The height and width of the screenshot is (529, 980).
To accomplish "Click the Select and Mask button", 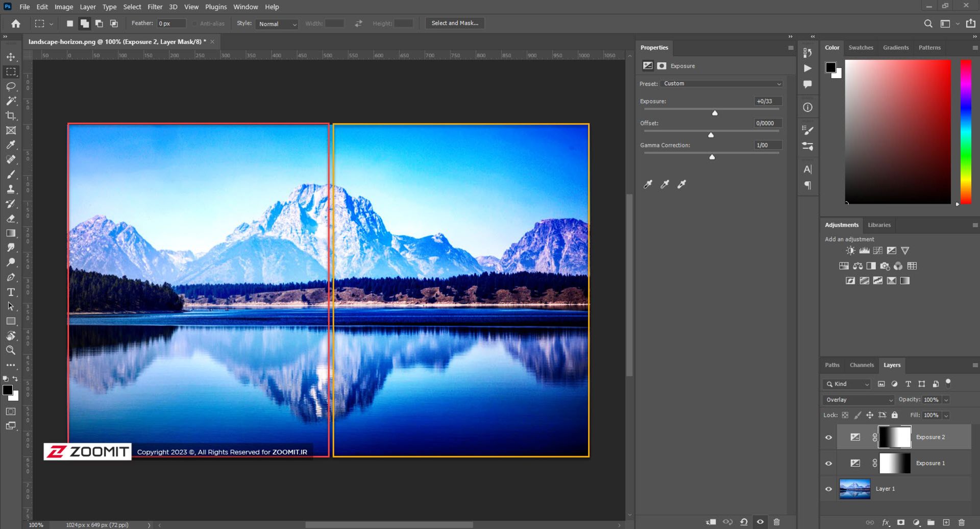I will pos(454,23).
